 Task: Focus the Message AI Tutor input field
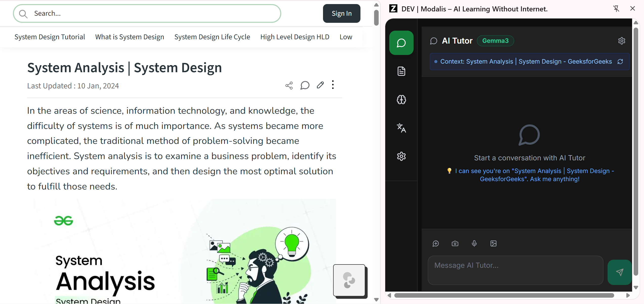point(515,270)
